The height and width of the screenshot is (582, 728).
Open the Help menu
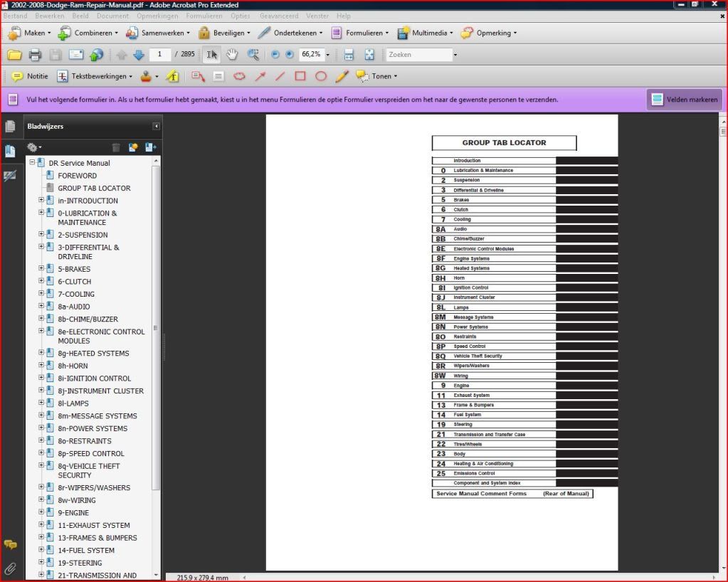344,16
